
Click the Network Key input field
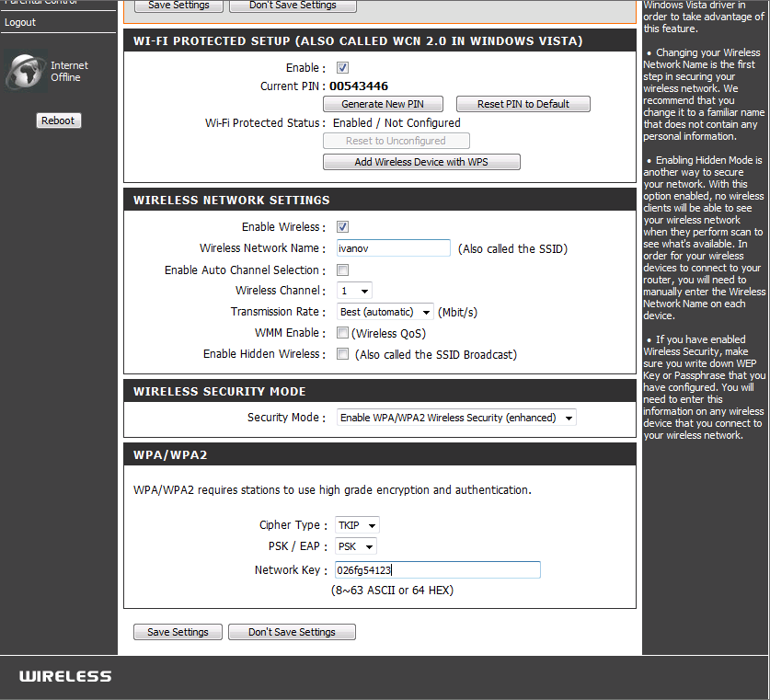click(x=438, y=570)
